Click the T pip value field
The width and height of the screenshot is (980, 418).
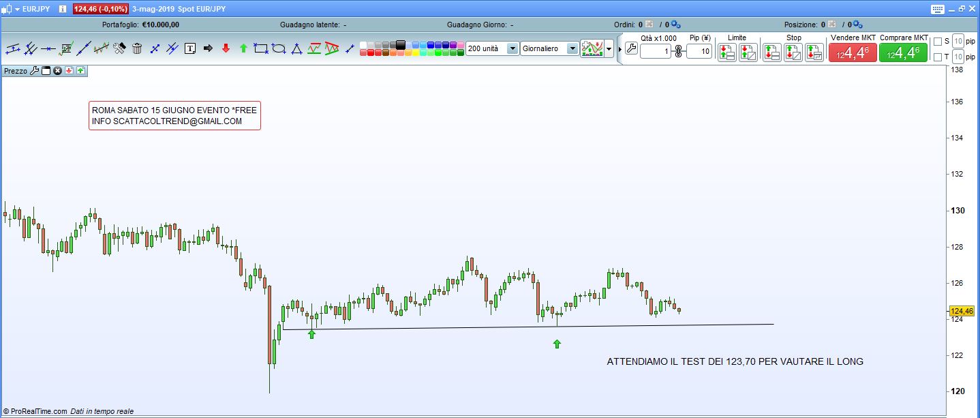click(x=958, y=57)
